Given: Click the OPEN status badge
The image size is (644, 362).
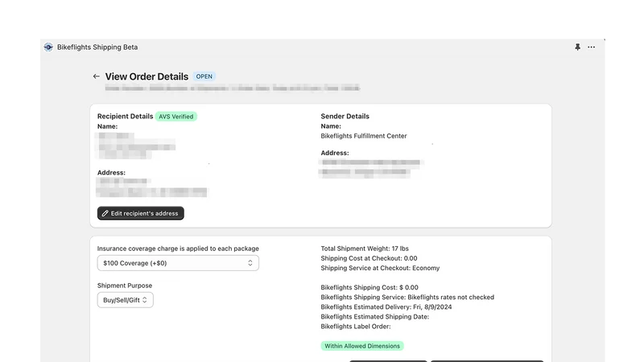Looking at the screenshot, I should [x=204, y=76].
